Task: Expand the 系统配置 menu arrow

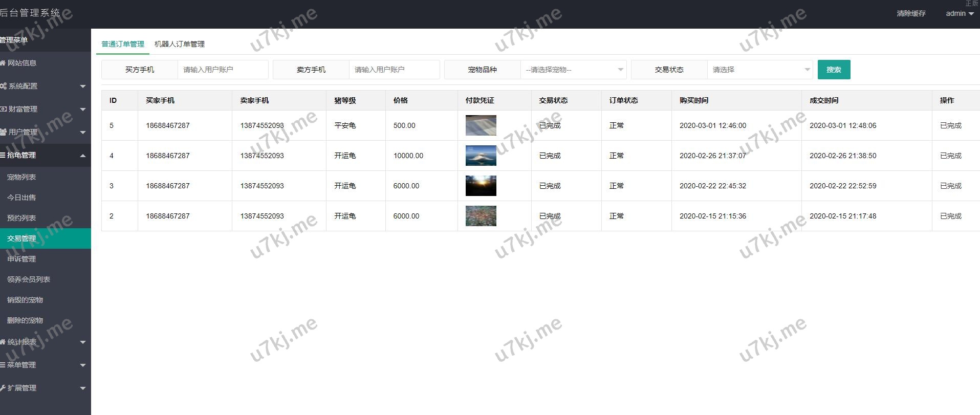Action: [83, 86]
